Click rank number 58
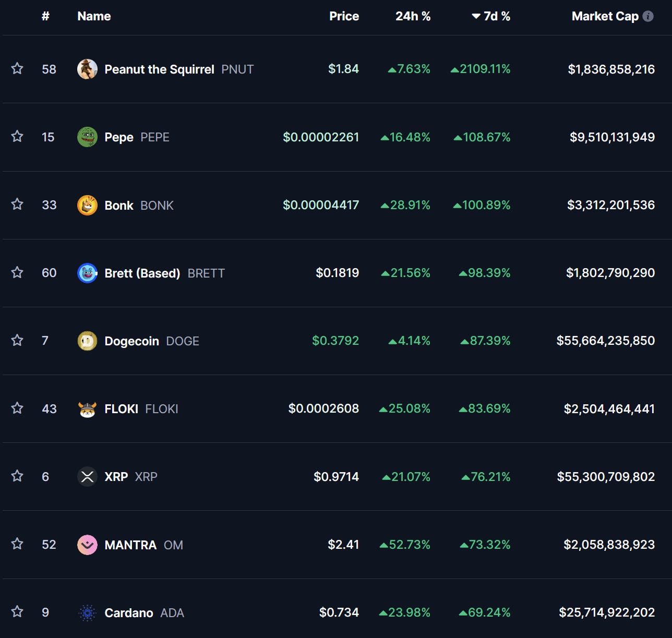 coord(49,69)
